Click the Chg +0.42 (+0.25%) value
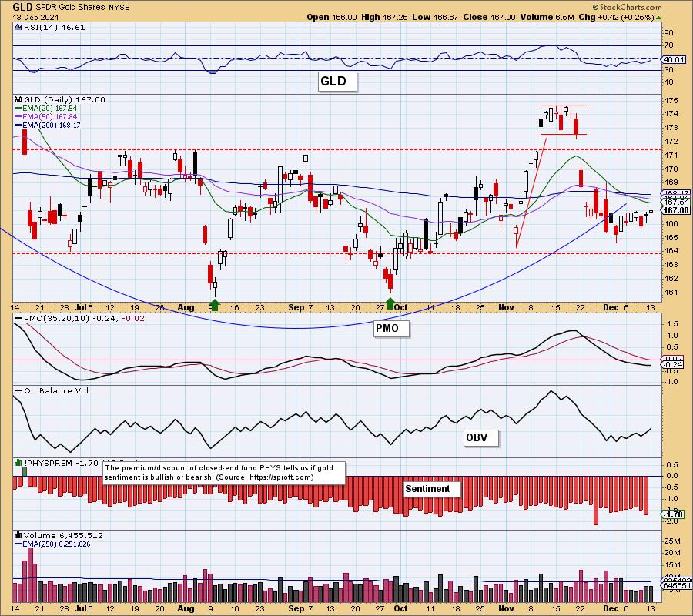693x616 pixels. 616,17
